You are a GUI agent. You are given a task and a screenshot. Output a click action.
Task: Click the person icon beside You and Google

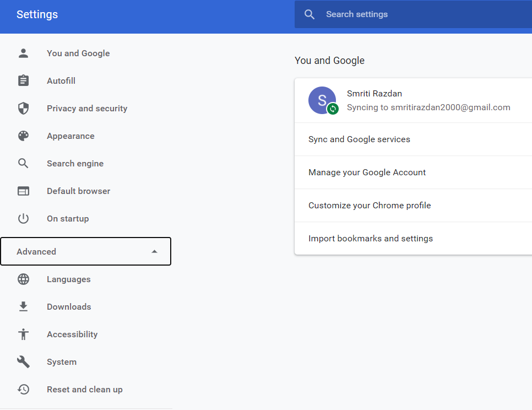24,53
